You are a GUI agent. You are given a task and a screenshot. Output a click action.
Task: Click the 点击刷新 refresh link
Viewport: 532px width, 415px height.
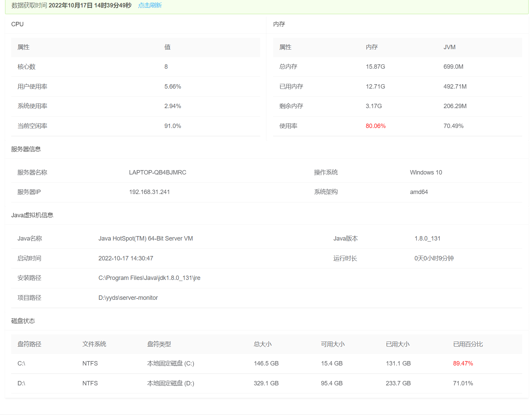pyautogui.click(x=150, y=5)
